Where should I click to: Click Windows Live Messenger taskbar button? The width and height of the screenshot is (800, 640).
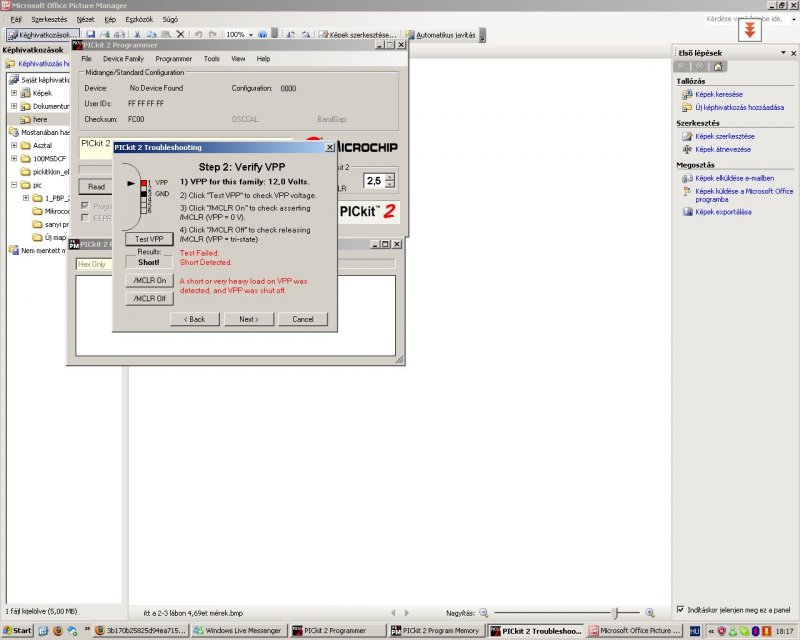pos(238,631)
